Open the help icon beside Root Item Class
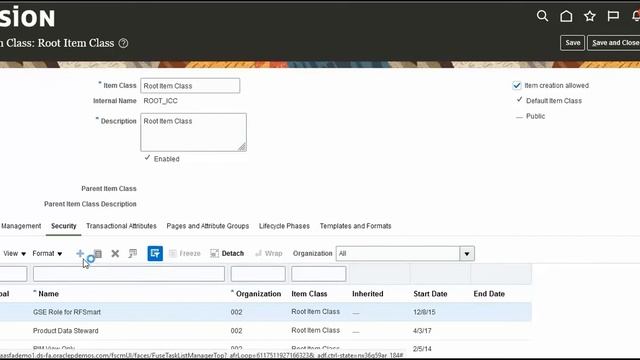 pyautogui.click(x=123, y=43)
